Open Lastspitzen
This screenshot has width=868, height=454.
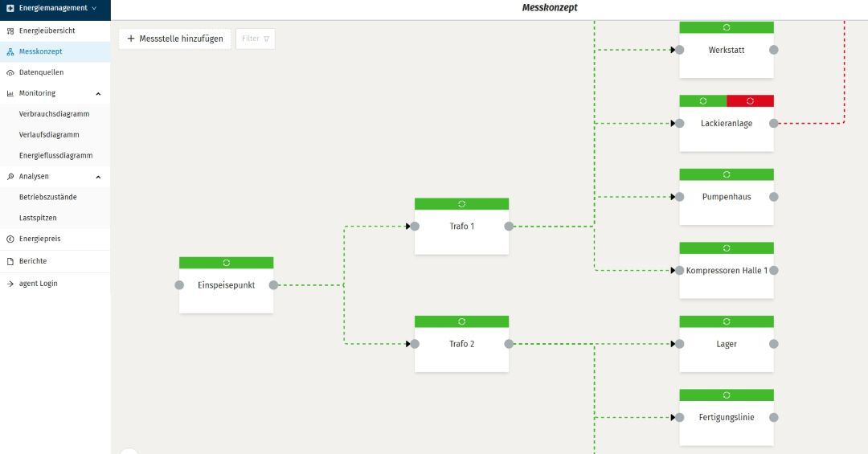[38, 218]
